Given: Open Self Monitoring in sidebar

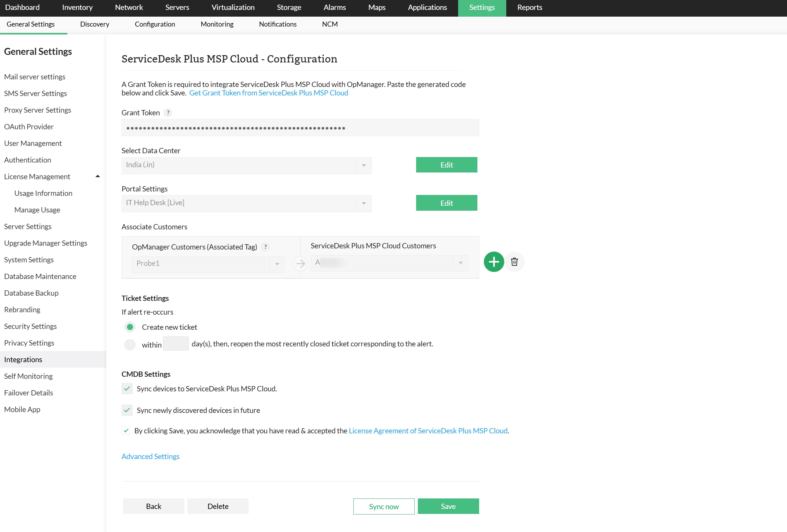Looking at the screenshot, I should (x=28, y=376).
